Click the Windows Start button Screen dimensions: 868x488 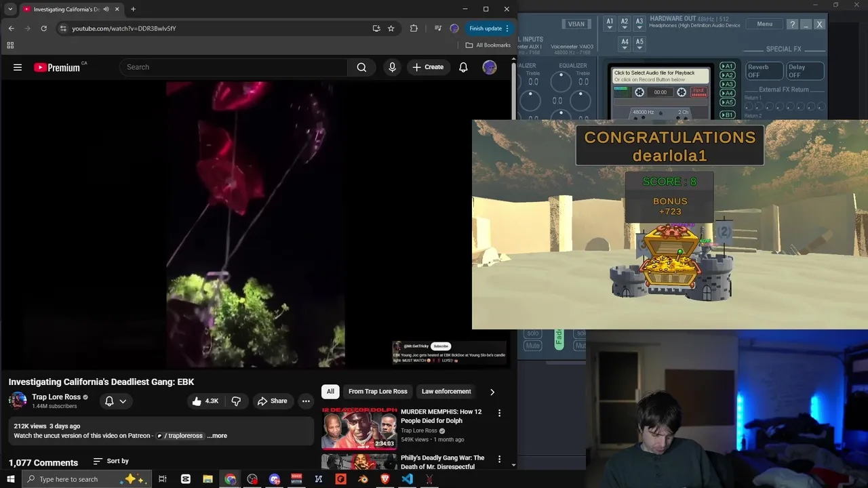(11, 479)
